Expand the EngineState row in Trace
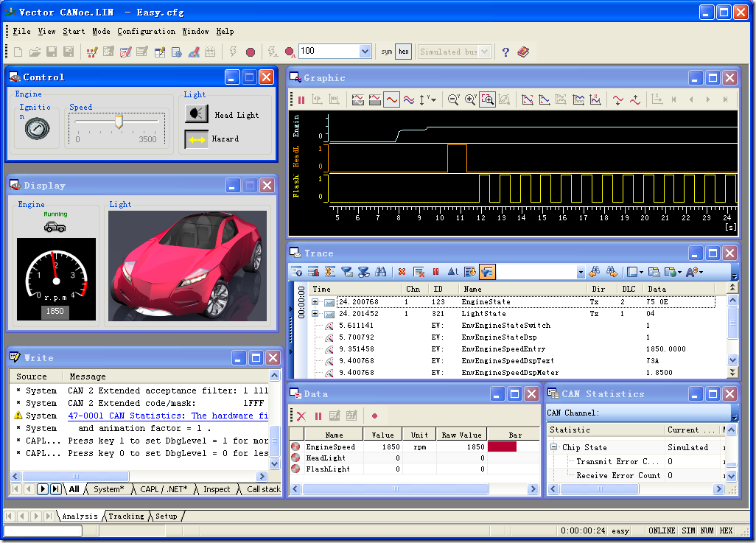 coord(315,302)
